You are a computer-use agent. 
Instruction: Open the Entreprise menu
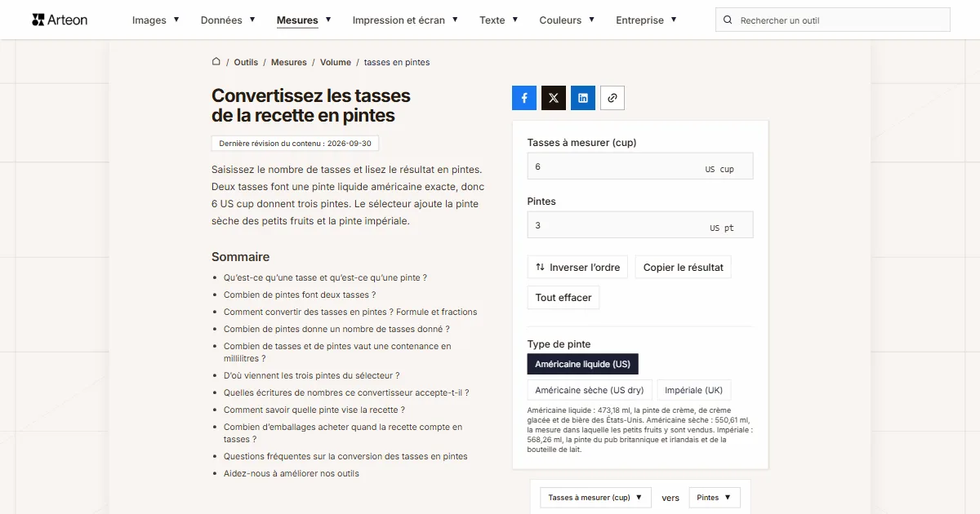pyautogui.click(x=646, y=20)
